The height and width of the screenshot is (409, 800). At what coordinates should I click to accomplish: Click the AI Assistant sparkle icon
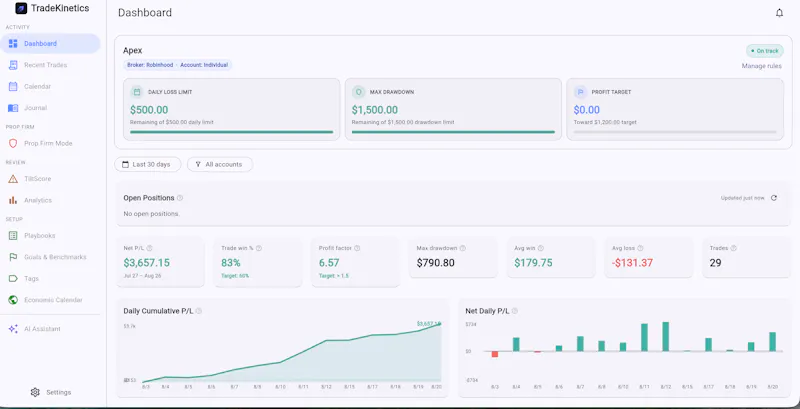click(x=13, y=329)
